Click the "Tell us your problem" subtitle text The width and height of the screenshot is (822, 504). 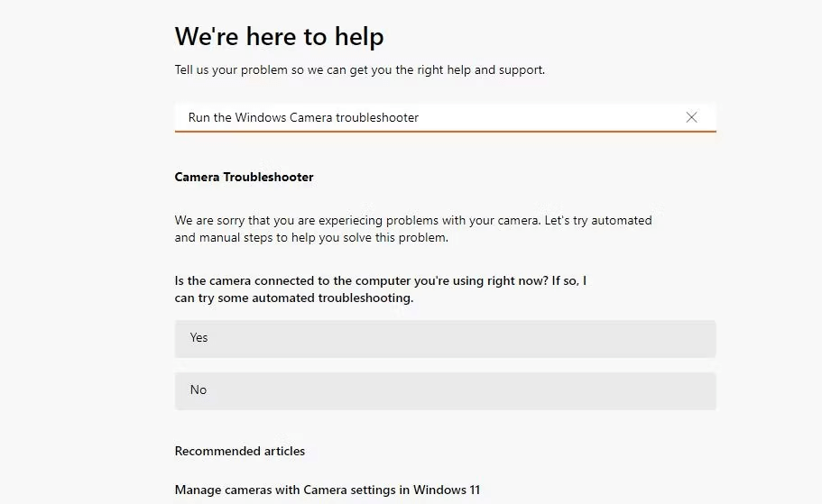(359, 69)
